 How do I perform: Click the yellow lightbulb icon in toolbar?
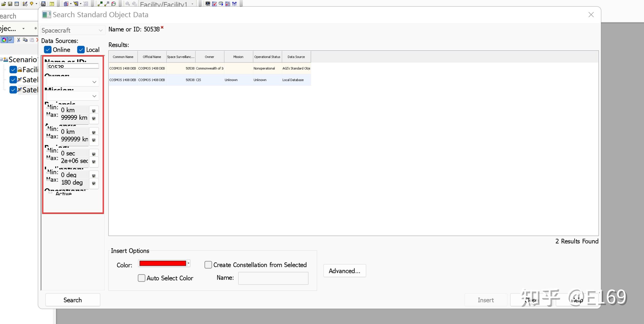(x=32, y=4)
